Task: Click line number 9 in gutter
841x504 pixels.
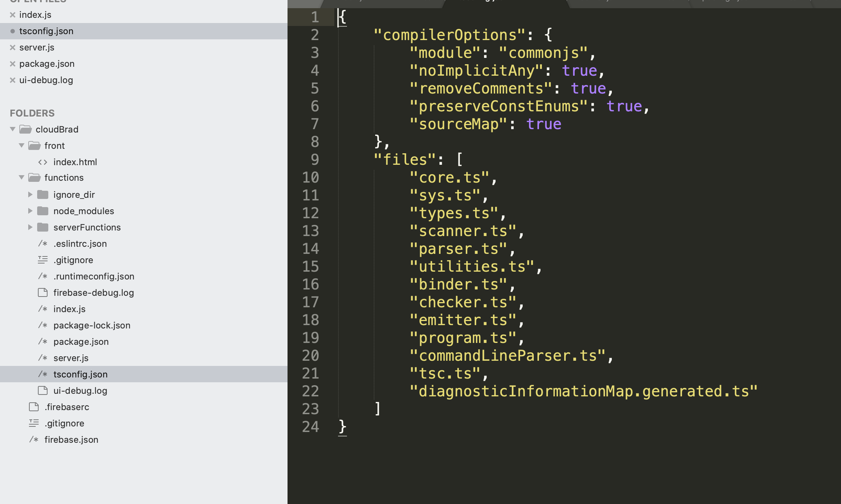Action: coord(315,160)
